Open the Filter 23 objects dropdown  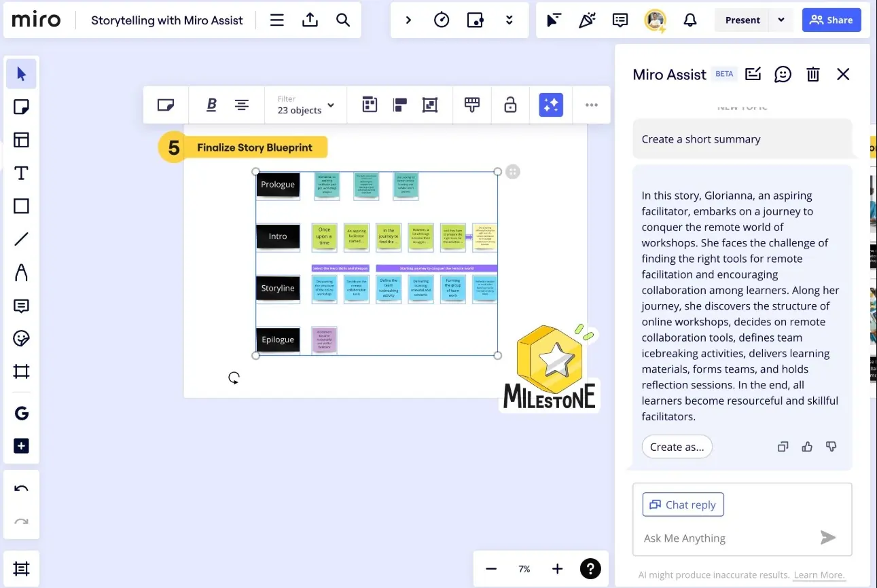pos(306,105)
